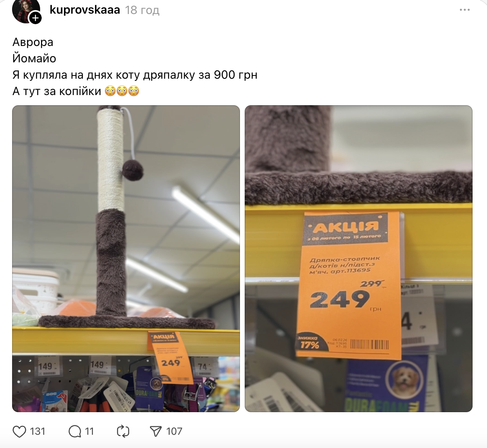Open replies via the comment bubble icon
487x448 pixels.
click(x=75, y=431)
